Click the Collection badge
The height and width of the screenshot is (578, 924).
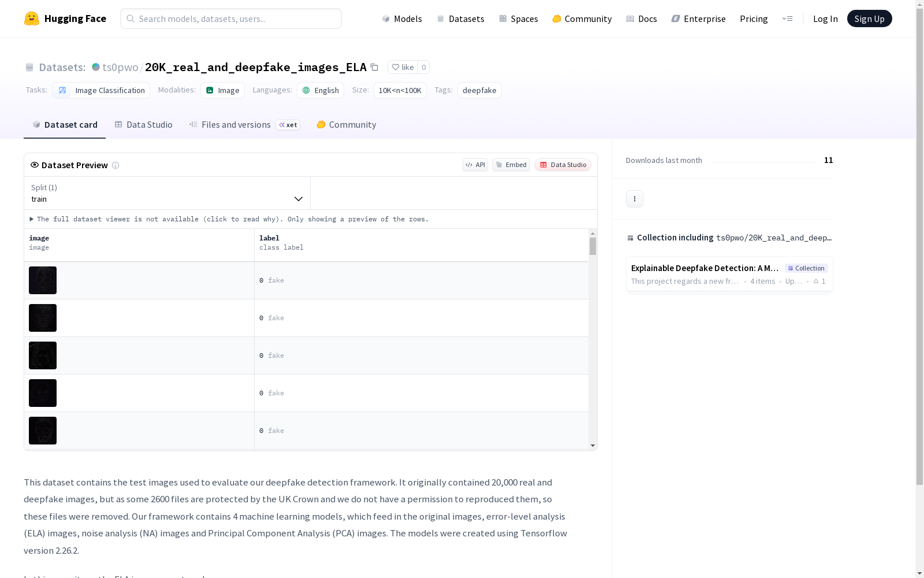806,268
